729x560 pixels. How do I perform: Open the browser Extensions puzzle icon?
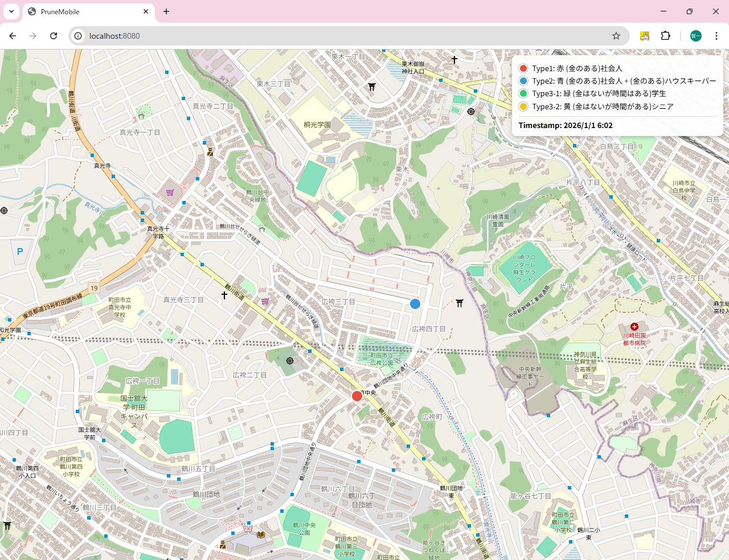click(665, 36)
